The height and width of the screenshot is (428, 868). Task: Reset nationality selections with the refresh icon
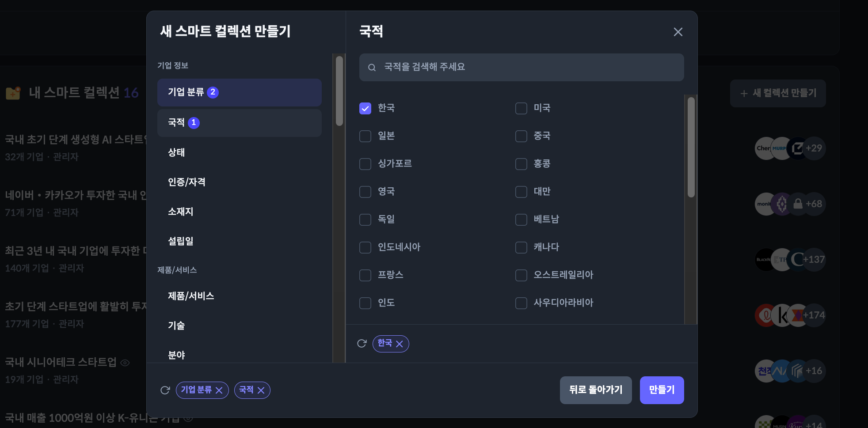point(362,344)
